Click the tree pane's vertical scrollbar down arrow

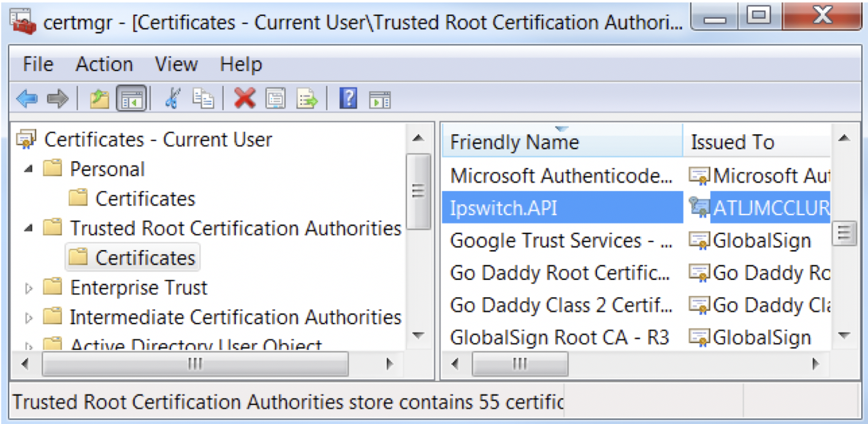419,335
